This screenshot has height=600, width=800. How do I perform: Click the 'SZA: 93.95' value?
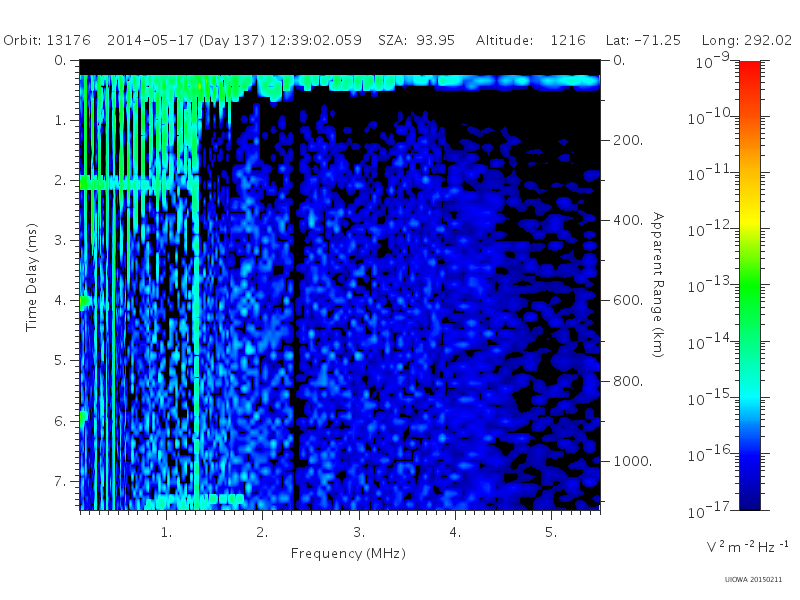coord(416,40)
